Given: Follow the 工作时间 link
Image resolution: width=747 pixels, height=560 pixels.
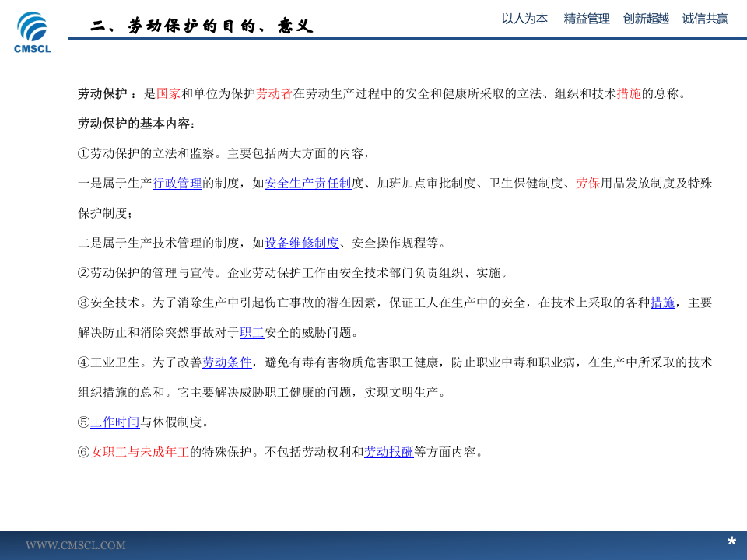Looking at the screenshot, I should click(115, 422).
